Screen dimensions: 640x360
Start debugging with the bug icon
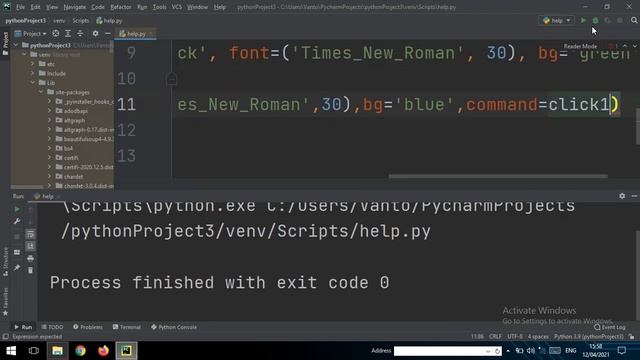[x=596, y=20]
